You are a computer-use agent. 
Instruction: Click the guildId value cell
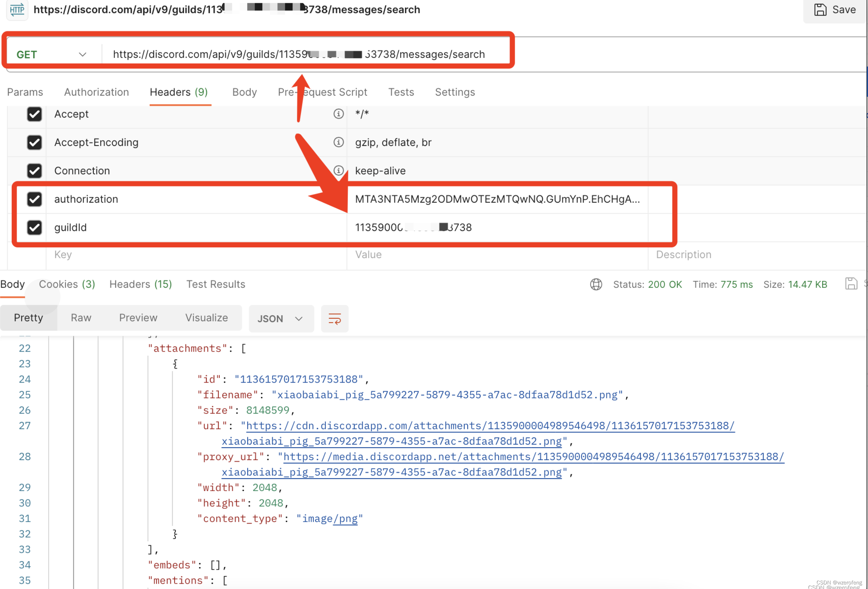(x=497, y=228)
